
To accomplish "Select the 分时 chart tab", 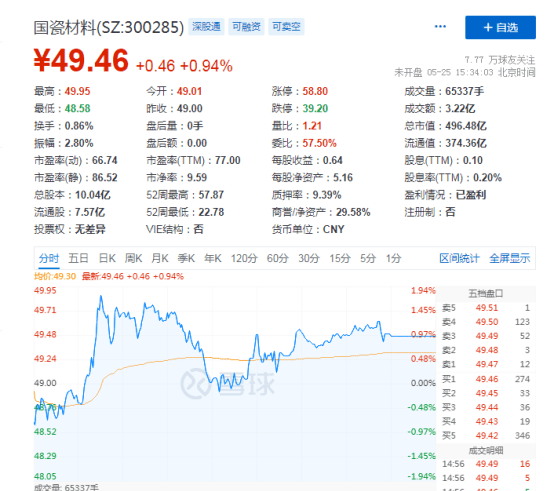I will 49,258.
